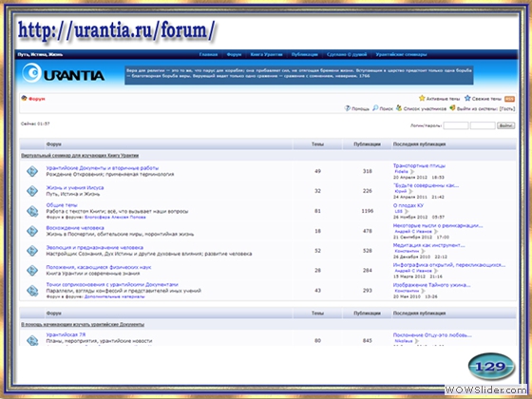Open category Виртуальный семинар для изучающих Книгу Урантии
The height and width of the screenshot is (399, 532).
(x=80, y=156)
